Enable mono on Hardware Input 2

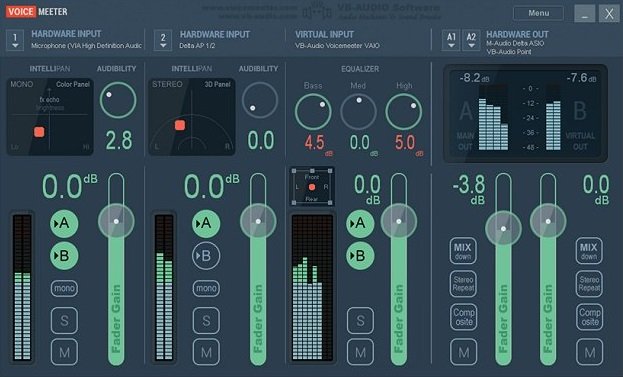(x=206, y=288)
